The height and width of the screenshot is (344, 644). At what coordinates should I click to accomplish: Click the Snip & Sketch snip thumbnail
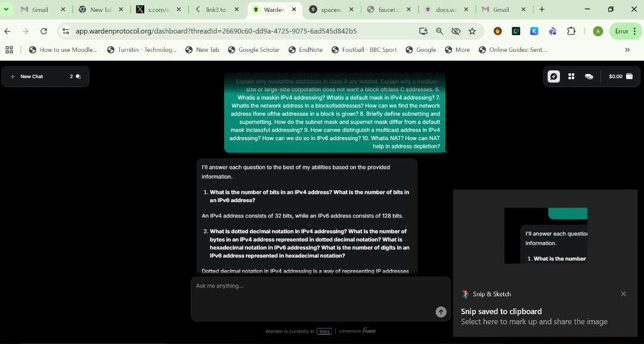pos(546,235)
